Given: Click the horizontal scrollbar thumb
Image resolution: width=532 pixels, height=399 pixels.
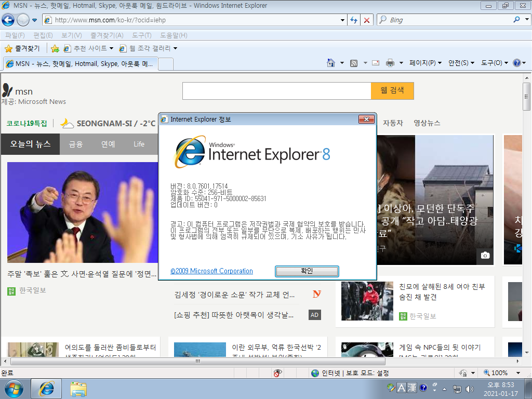Looking at the screenshot, I should pyautogui.click(x=198, y=361).
